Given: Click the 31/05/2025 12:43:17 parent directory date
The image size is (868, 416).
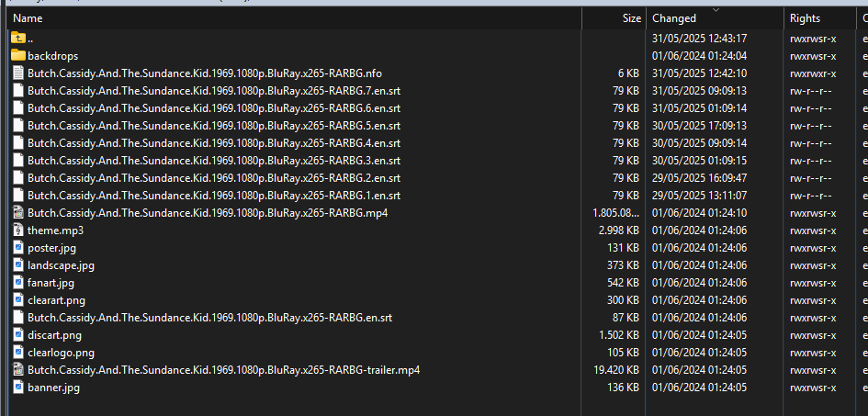Looking at the screenshot, I should coord(700,39).
